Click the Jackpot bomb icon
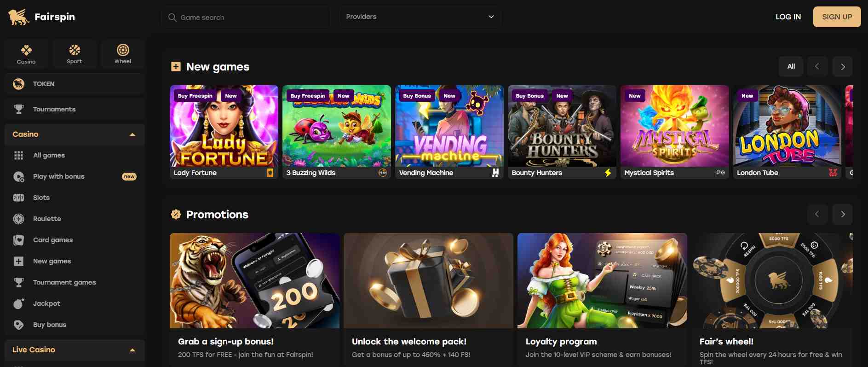Image resolution: width=868 pixels, height=367 pixels. (x=18, y=303)
